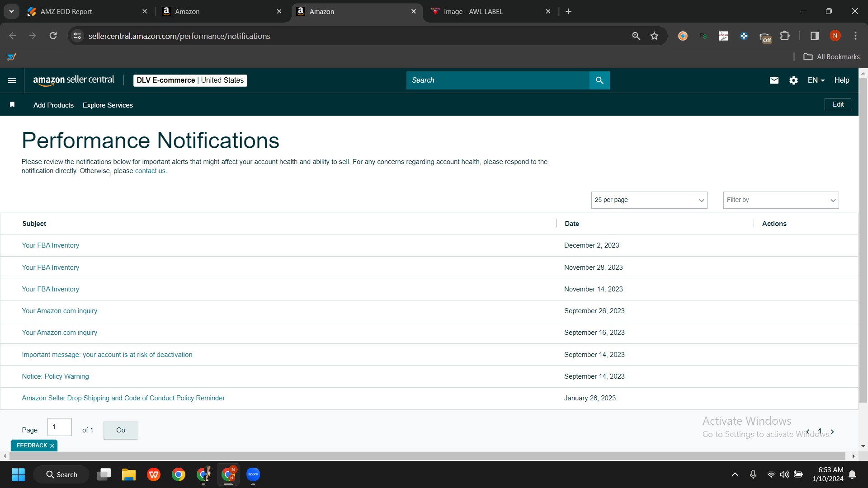The height and width of the screenshot is (488, 868).
Task: Open the Chrome profile avatar N
Action: (x=835, y=36)
